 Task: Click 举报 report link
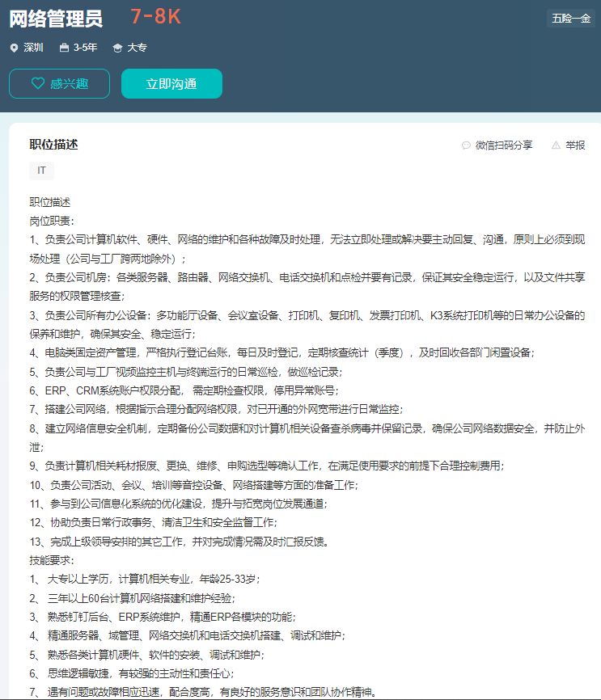coord(569,145)
